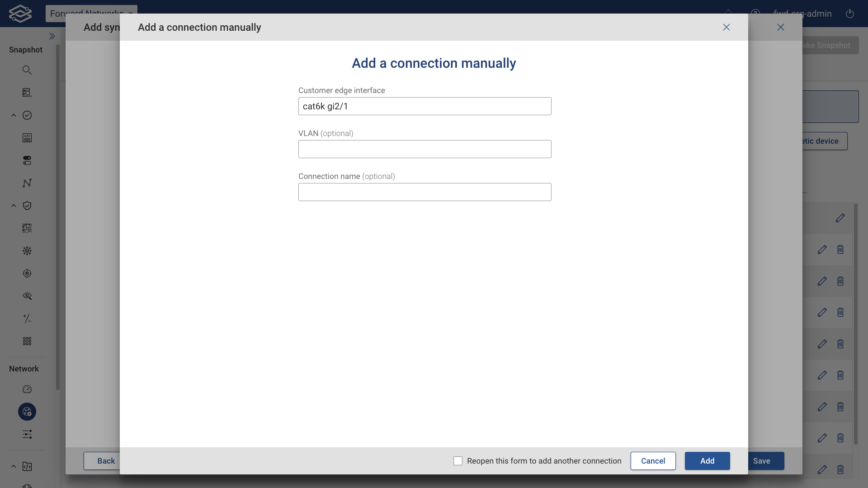Select the search magnifier icon in the Snapshot sidebar

click(x=27, y=70)
